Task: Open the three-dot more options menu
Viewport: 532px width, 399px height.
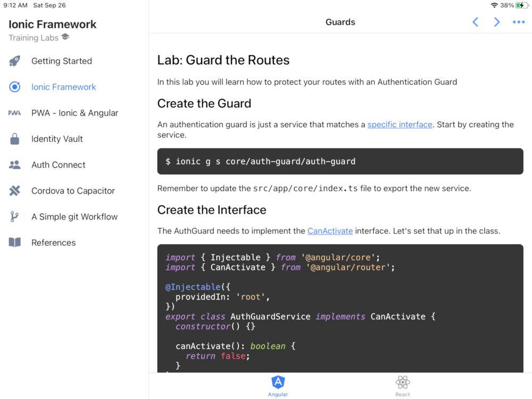Action: click(519, 22)
